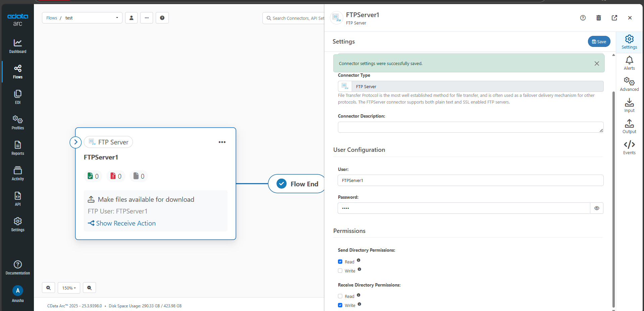
Task: Open the Alerts bell tab
Action: [629, 63]
